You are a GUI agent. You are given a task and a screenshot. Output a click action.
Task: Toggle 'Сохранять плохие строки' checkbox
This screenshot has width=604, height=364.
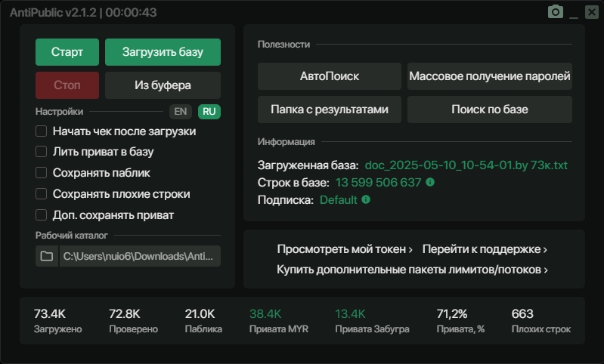[42, 194]
